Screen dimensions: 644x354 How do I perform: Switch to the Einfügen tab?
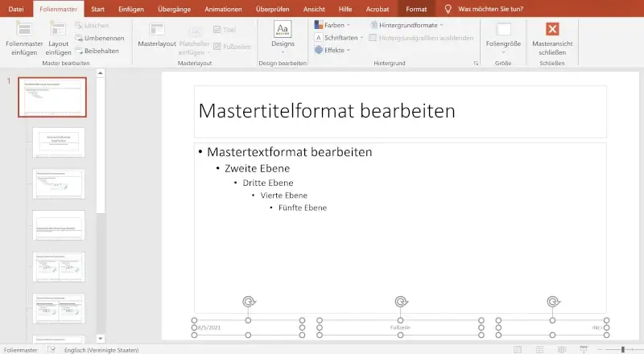pyautogui.click(x=130, y=9)
